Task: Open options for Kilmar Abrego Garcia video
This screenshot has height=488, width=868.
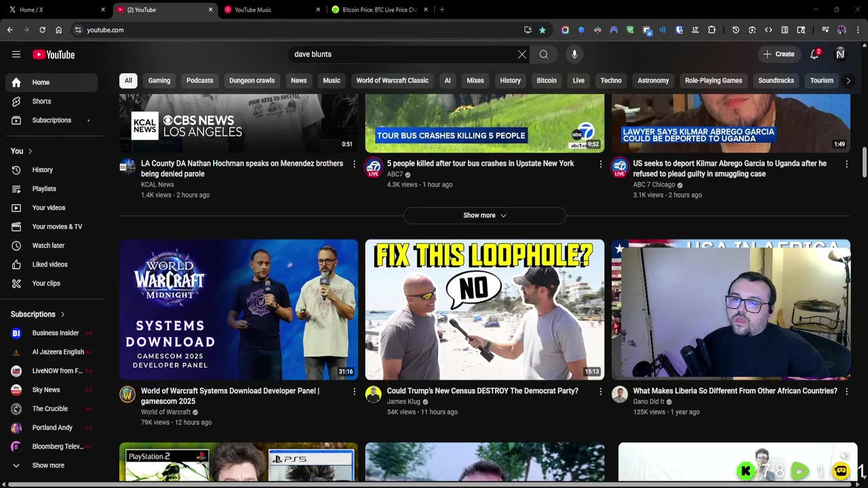Action: (846, 164)
